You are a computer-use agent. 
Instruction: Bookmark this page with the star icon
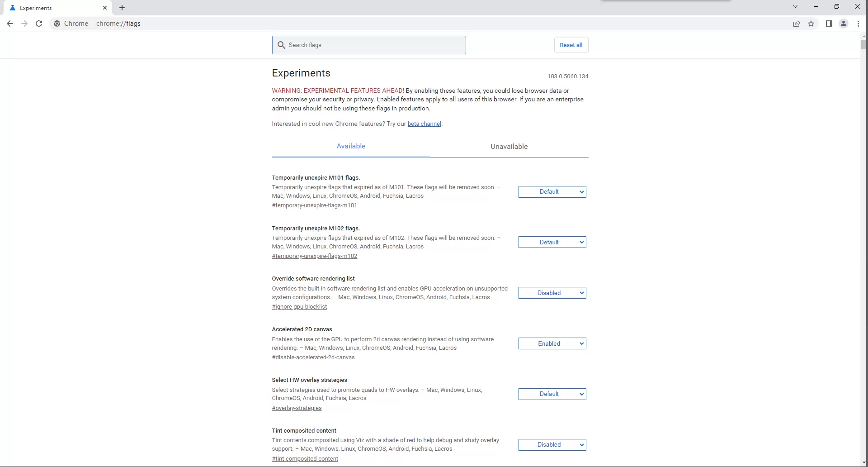click(x=811, y=24)
